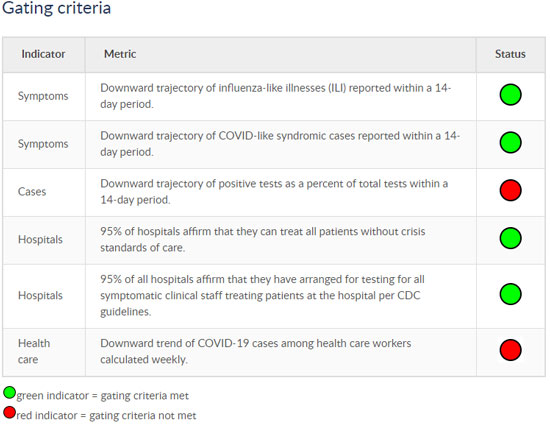
Task: Click the green status circle for influenza-like illnesses
Action: click(x=510, y=95)
